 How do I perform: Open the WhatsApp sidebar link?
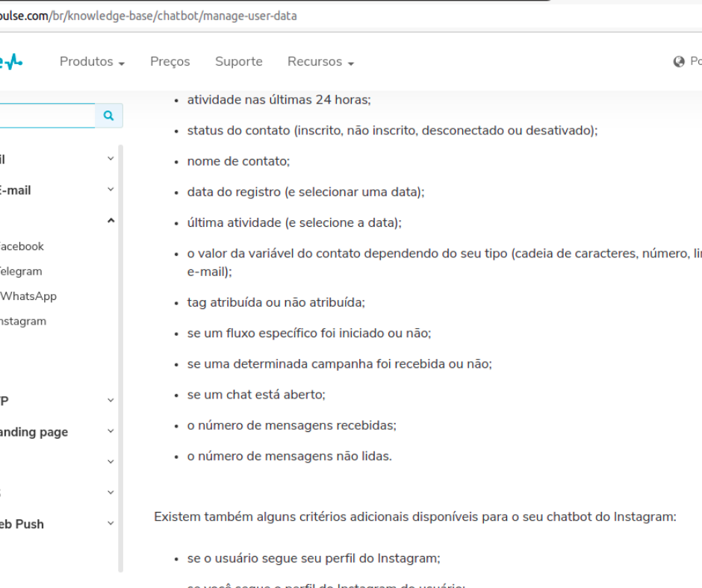pyautogui.click(x=28, y=296)
